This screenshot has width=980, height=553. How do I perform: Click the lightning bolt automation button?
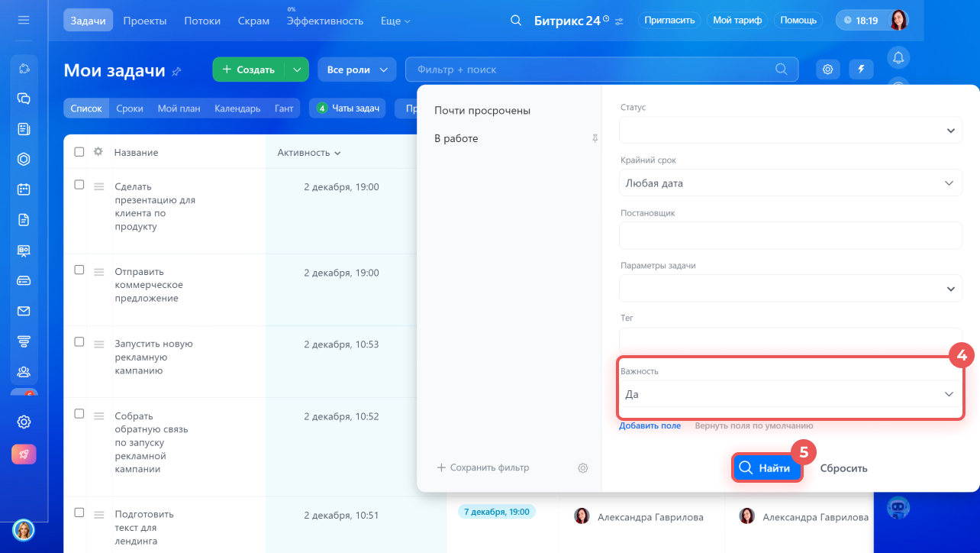(x=861, y=70)
